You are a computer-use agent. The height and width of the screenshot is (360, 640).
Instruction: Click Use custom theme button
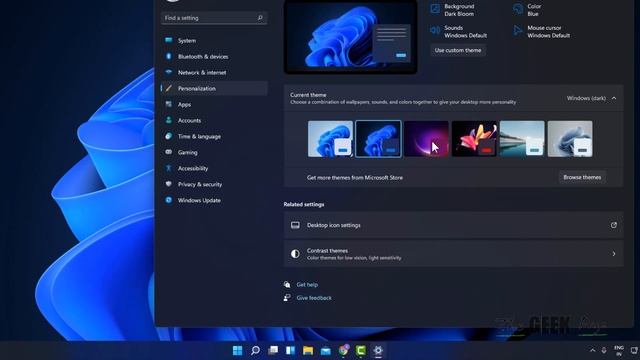458,50
